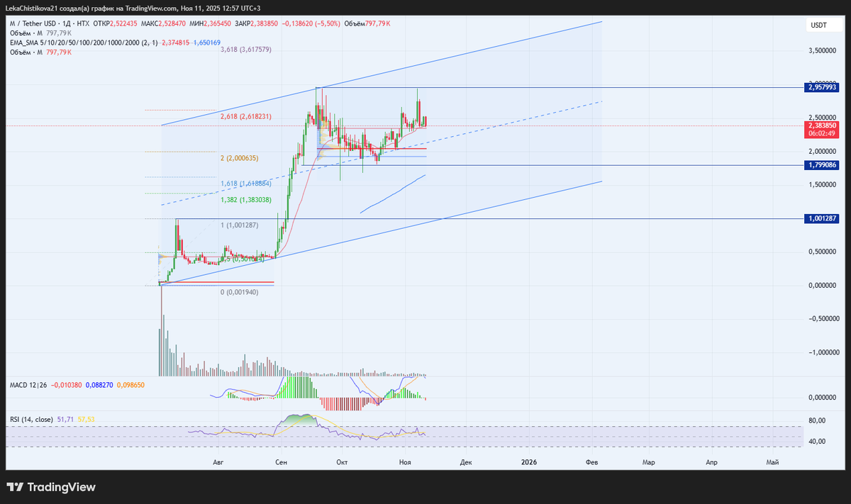The image size is (851, 504).
Task: Click the Объём volume indicator title
Action: pos(21,32)
